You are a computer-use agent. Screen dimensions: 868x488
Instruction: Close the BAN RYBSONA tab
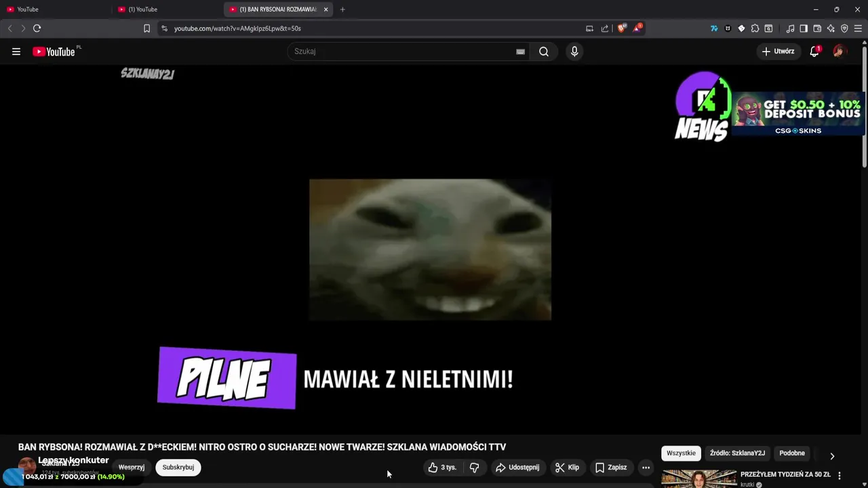point(326,9)
